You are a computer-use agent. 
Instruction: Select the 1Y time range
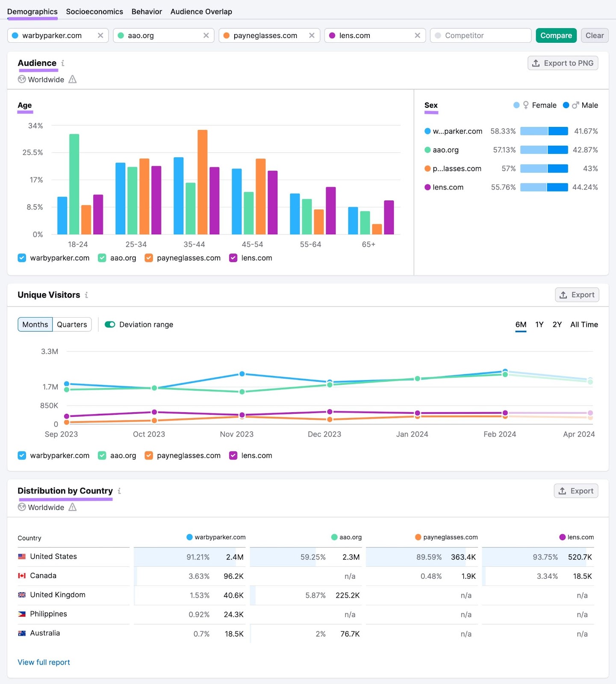click(x=539, y=324)
